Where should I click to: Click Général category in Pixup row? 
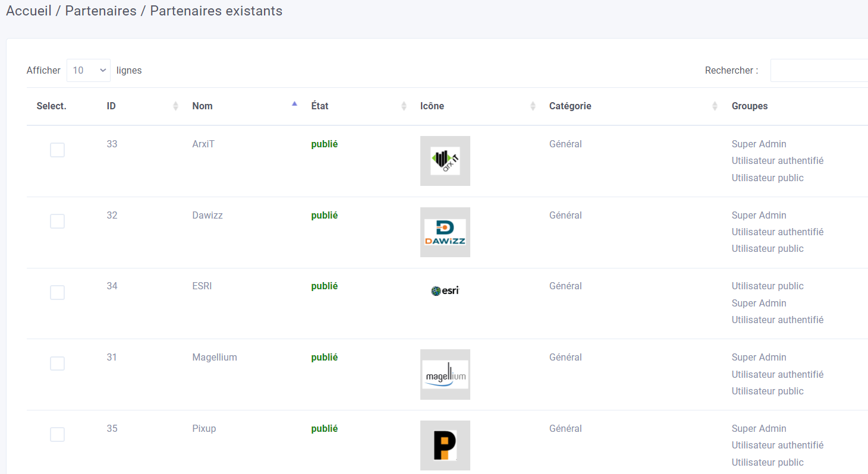tap(565, 429)
